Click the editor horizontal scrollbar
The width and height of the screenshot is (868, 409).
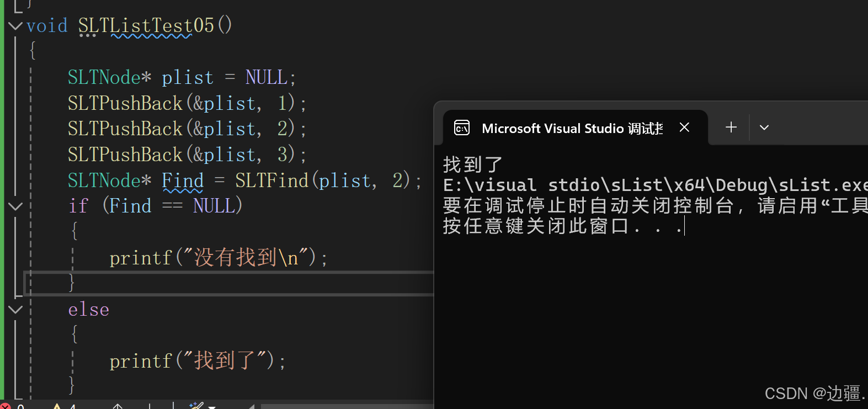347,406
